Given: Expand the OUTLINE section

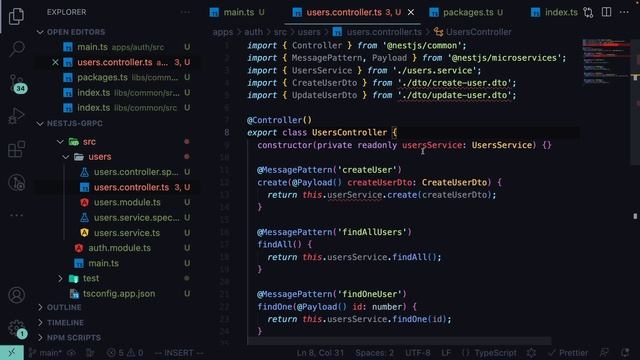Looking at the screenshot, I should click(x=64, y=307).
